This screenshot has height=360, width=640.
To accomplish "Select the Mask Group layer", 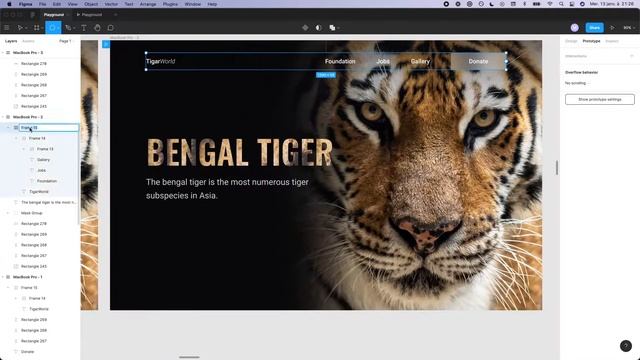I will tap(31, 213).
